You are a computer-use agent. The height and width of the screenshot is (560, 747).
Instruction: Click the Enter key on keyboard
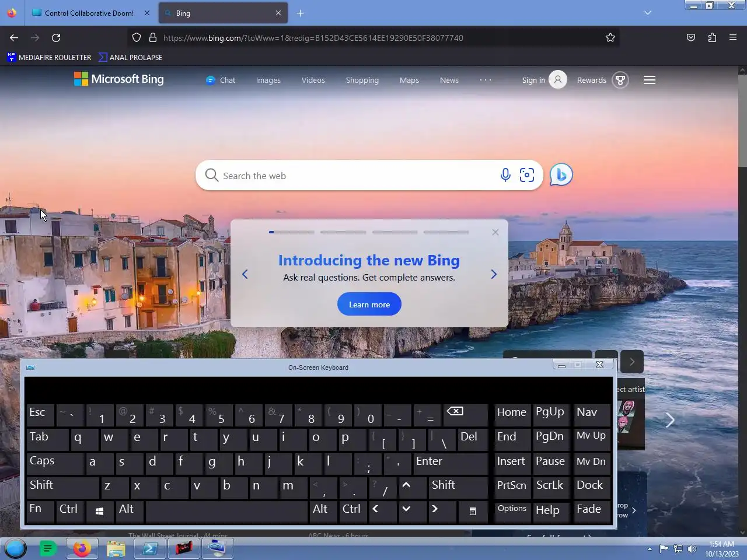pos(450,464)
